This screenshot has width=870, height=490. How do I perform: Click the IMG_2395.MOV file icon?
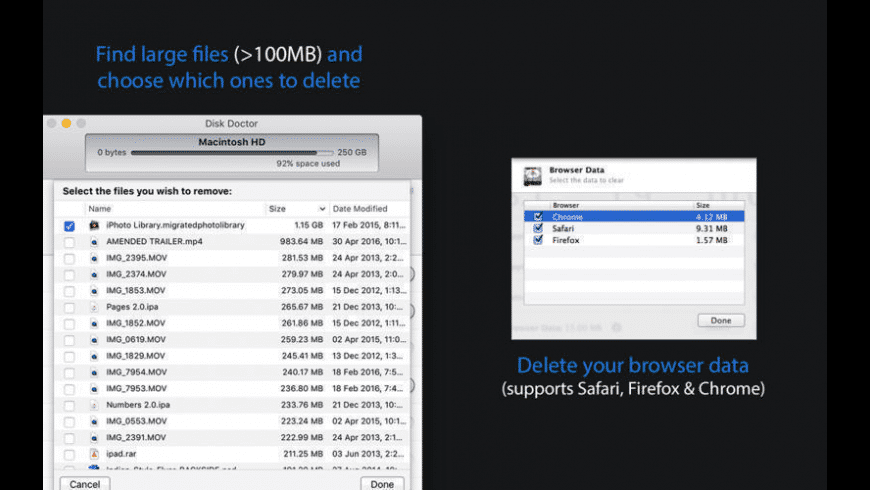pos(94,258)
